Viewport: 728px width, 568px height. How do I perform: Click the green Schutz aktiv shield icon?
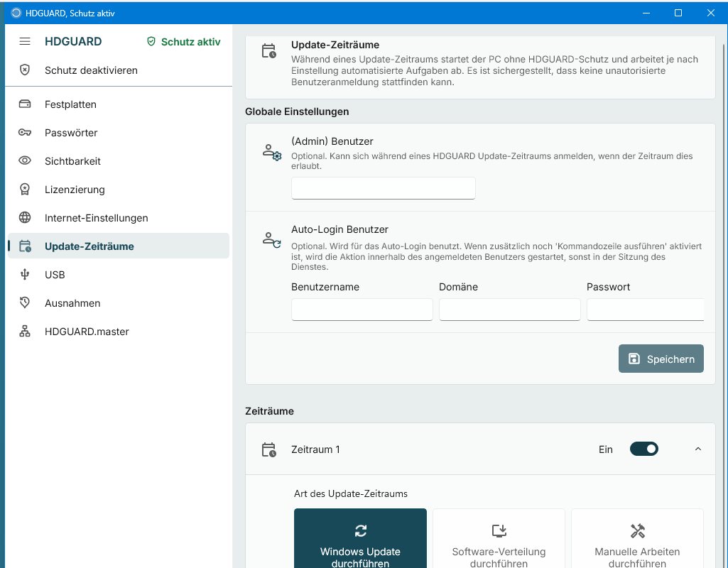[151, 42]
